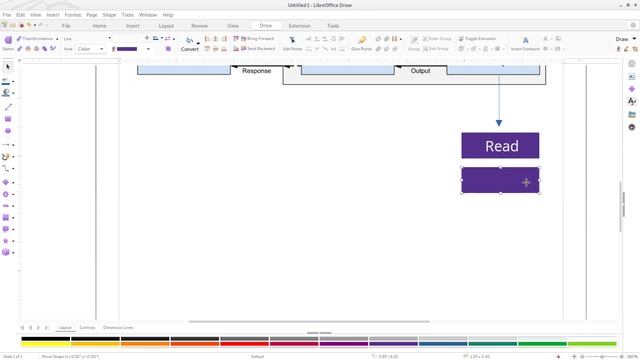Viewport: 640px width, 360px height.
Task: Switch to the Controls layer tab
Action: click(87, 327)
